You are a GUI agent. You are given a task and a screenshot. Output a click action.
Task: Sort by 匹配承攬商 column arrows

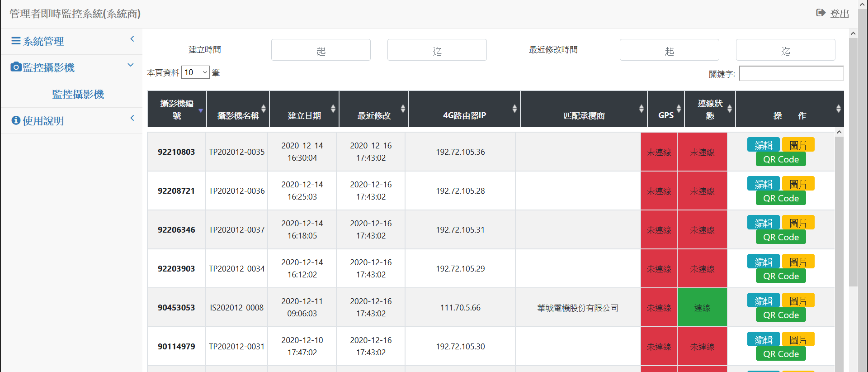click(642, 109)
